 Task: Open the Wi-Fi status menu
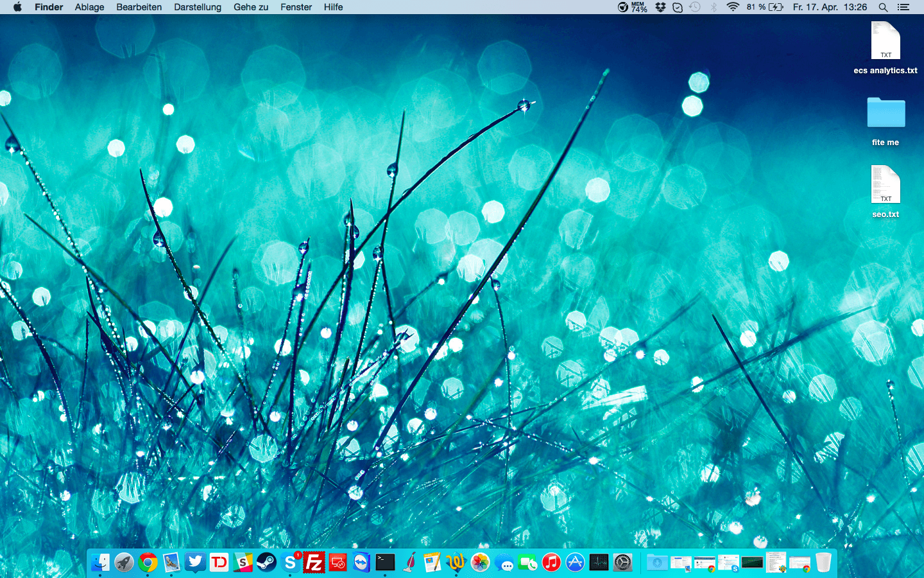pos(732,7)
